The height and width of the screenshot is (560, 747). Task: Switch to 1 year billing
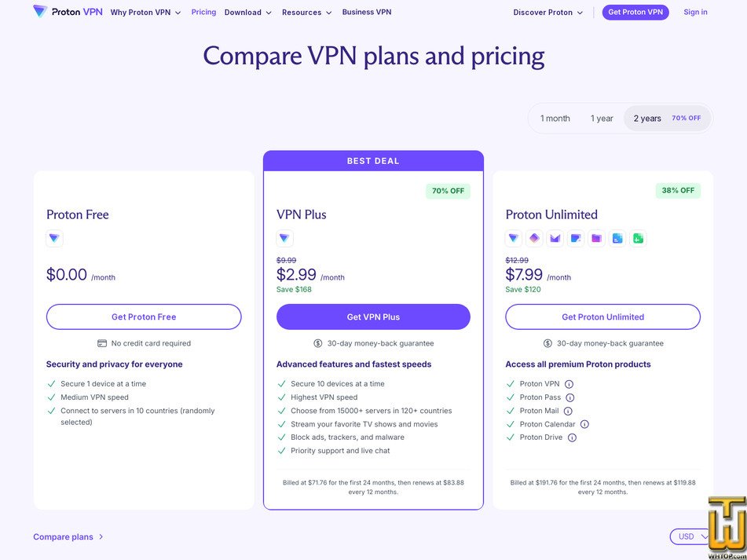602,118
